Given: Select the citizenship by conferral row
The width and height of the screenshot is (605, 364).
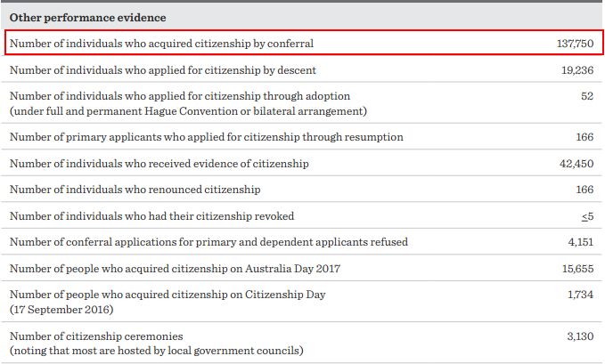Looking at the screenshot, I should pos(304,43).
